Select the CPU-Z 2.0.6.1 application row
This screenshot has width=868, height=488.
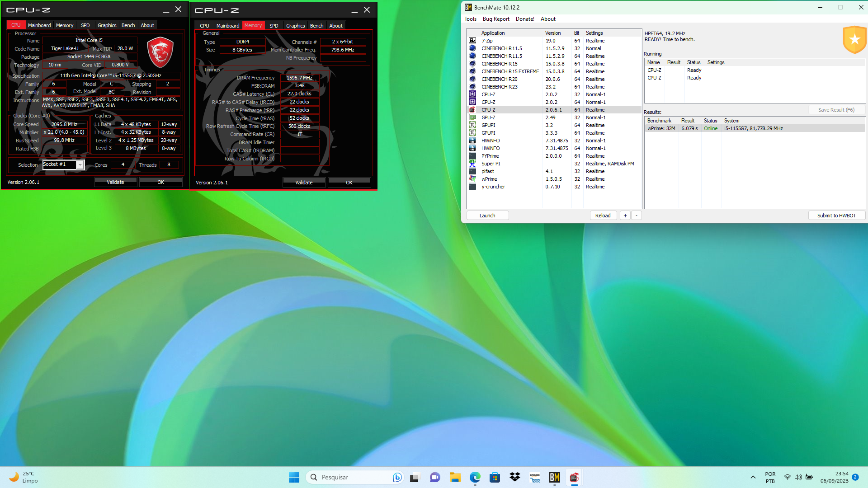pyautogui.click(x=554, y=110)
